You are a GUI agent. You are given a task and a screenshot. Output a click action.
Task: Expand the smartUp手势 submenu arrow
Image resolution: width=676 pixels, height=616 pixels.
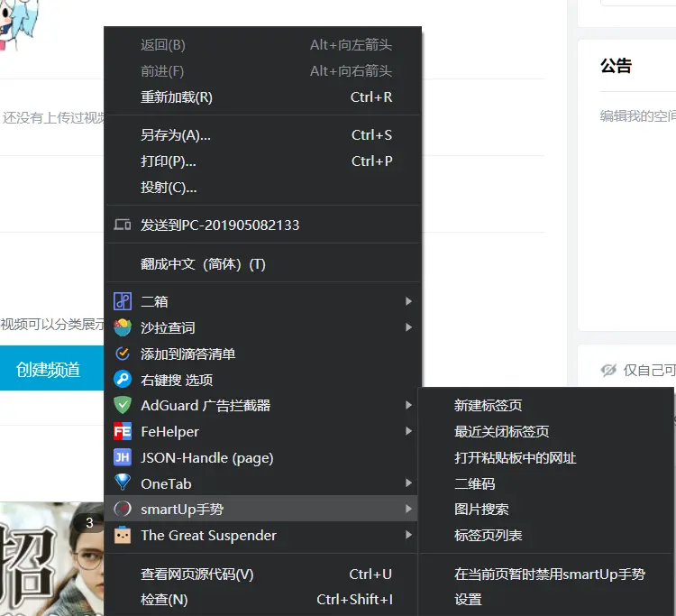pyautogui.click(x=408, y=509)
